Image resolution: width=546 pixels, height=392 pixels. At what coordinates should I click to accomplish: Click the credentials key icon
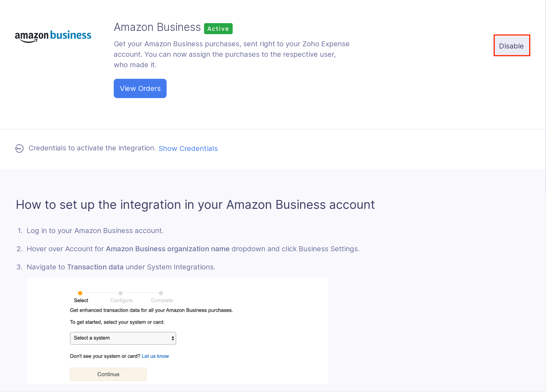(19, 148)
